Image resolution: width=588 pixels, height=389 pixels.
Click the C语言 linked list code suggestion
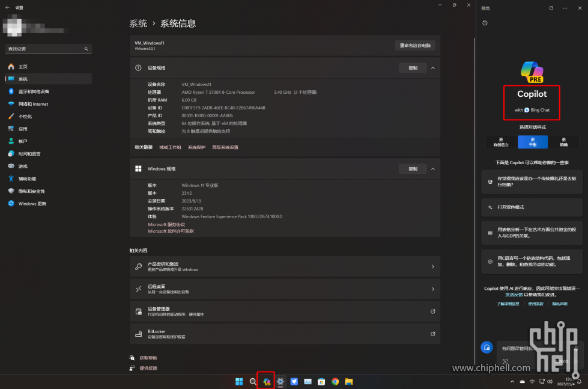point(532,262)
